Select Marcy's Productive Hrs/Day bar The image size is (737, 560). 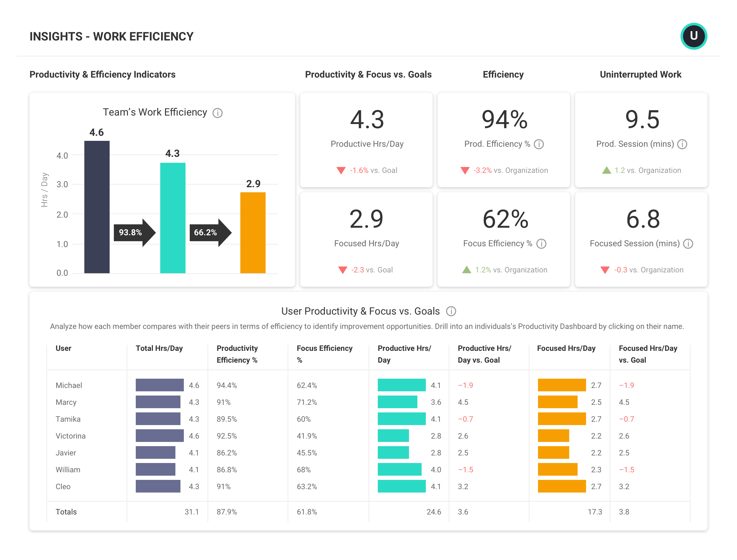pyautogui.click(x=397, y=402)
